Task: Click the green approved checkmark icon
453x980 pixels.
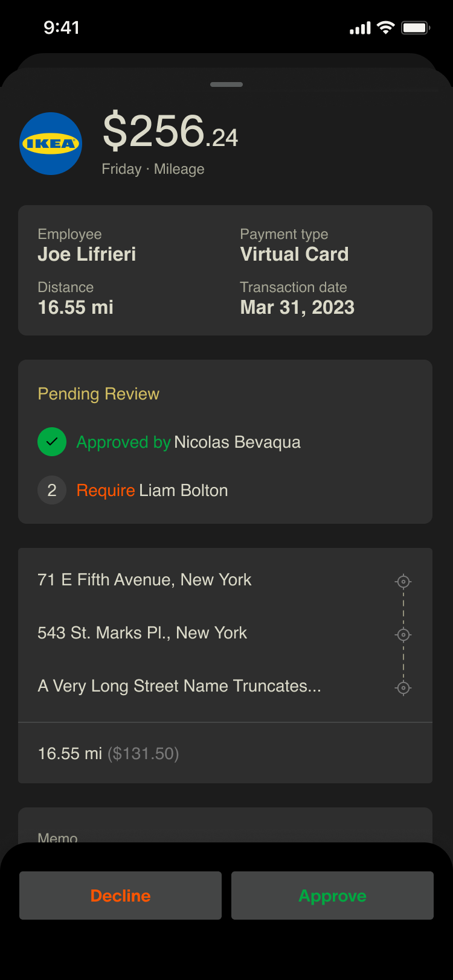Action: [x=52, y=442]
